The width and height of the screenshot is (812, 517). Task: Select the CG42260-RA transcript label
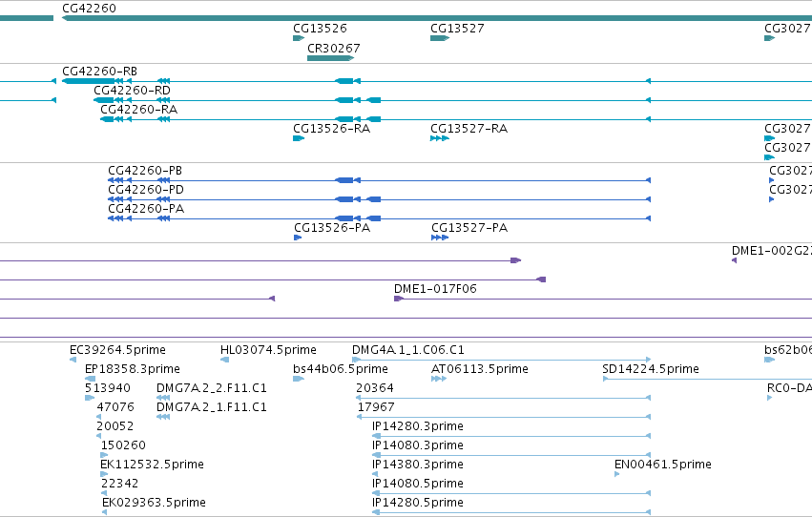pyautogui.click(x=138, y=110)
